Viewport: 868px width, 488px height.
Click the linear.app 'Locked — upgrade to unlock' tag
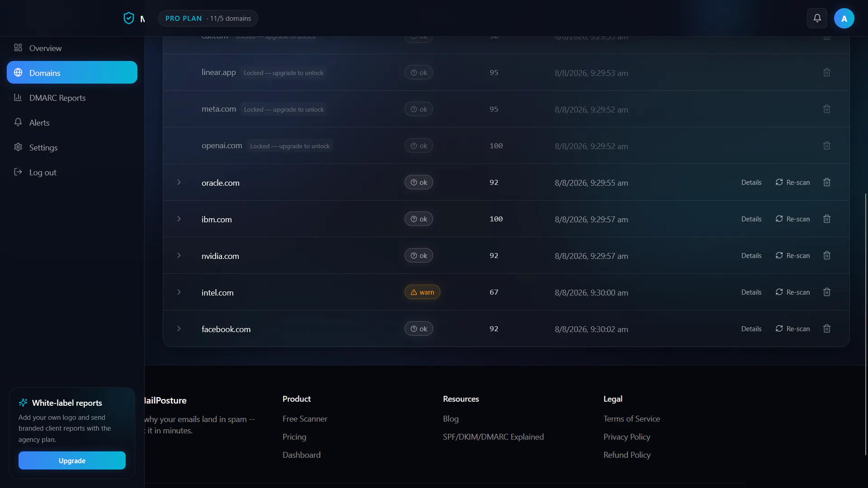283,73
